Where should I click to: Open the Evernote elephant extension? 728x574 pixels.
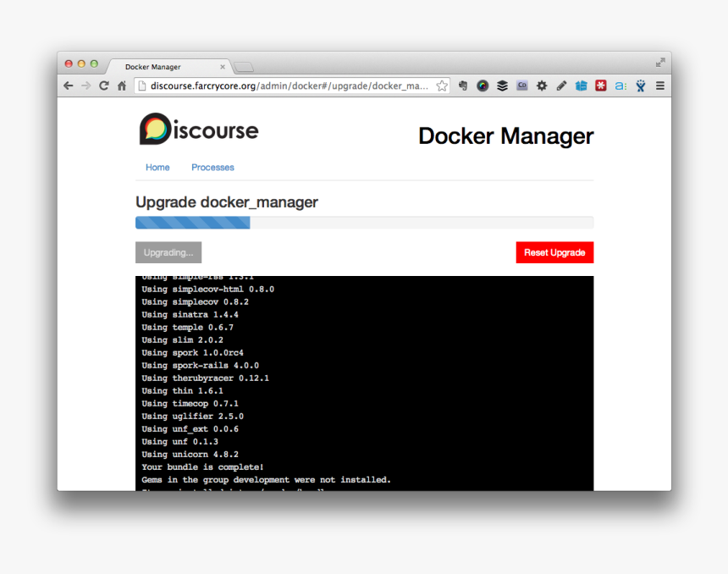click(x=463, y=86)
